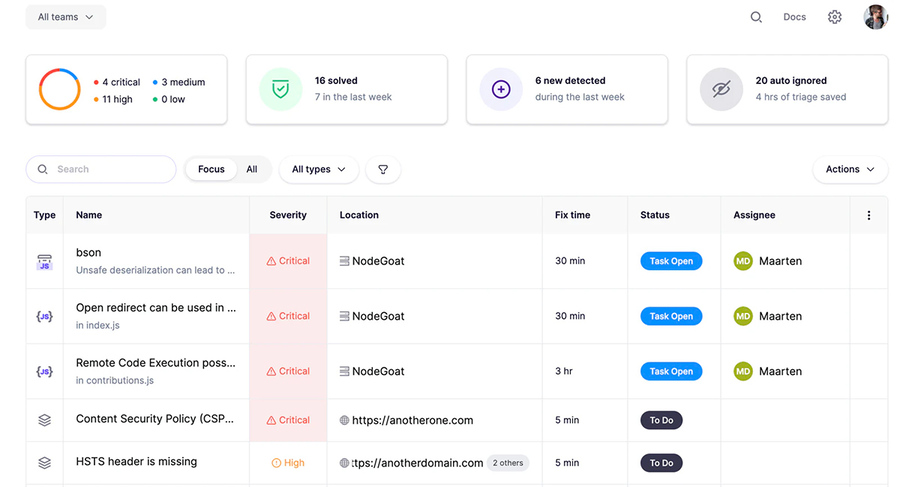Switch to Focus view toggle

point(211,170)
